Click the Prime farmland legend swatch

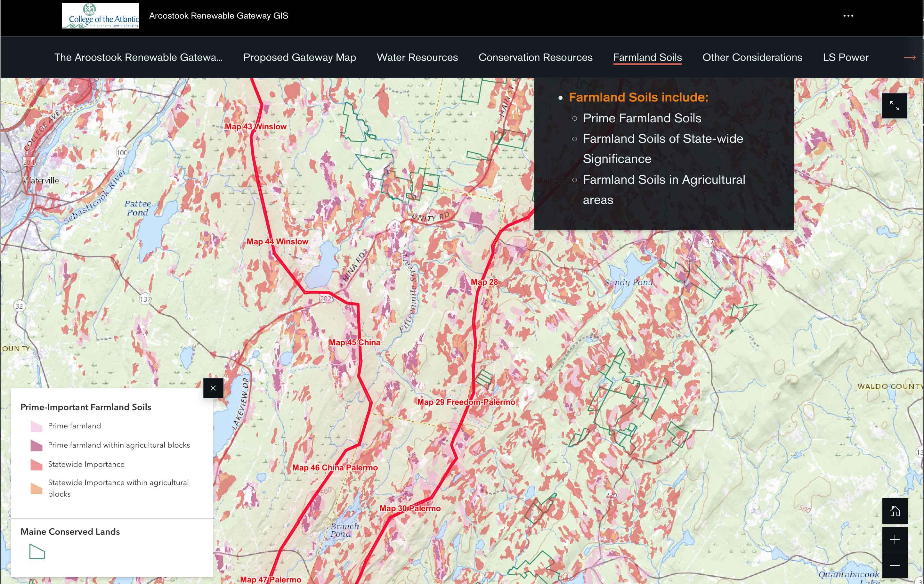36,426
